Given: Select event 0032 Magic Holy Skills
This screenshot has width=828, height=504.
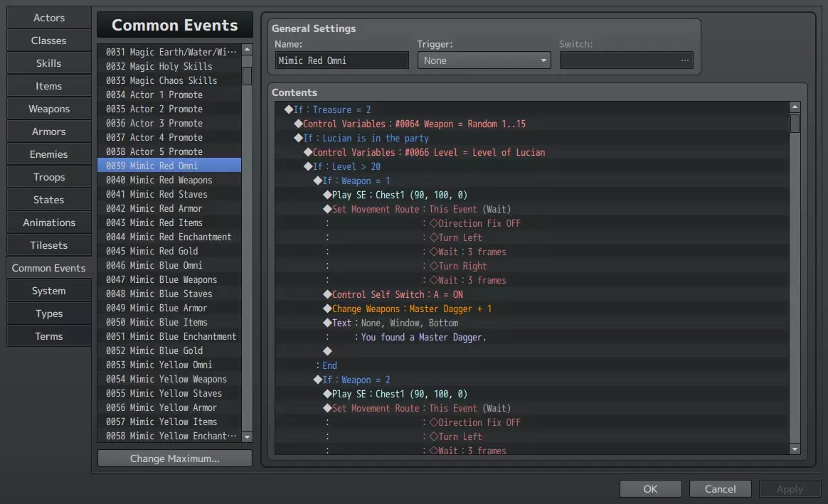Looking at the screenshot, I should 169,67.
